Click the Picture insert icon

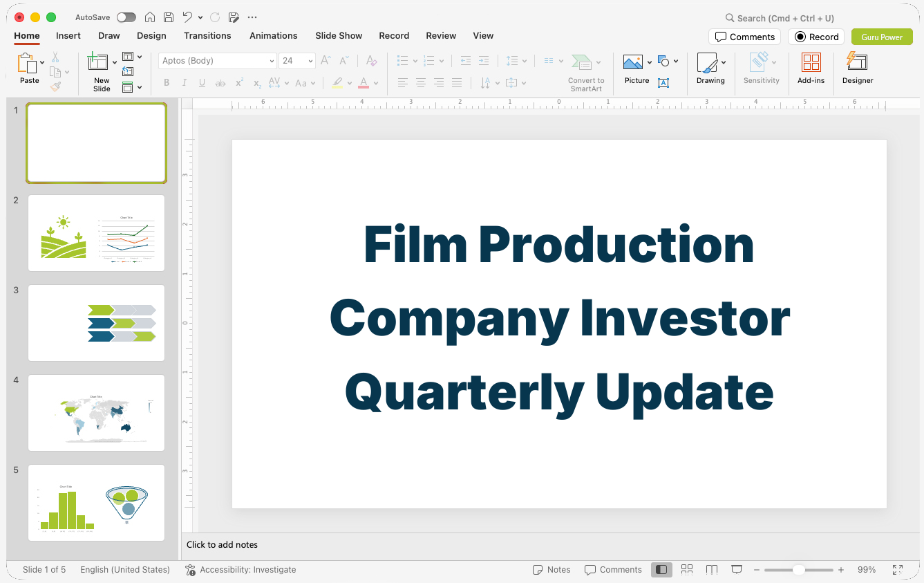tap(633, 62)
